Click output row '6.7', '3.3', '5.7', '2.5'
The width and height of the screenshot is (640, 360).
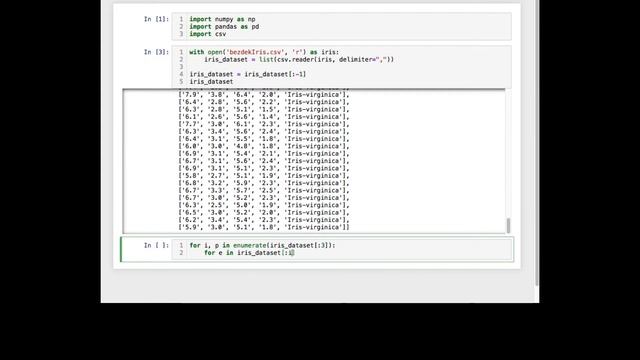[264, 190]
